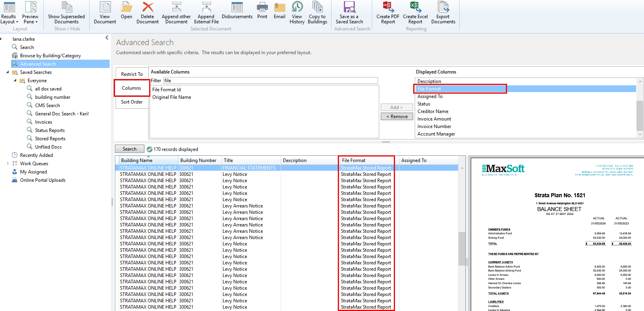Click the Available Columns filter field

270,81
